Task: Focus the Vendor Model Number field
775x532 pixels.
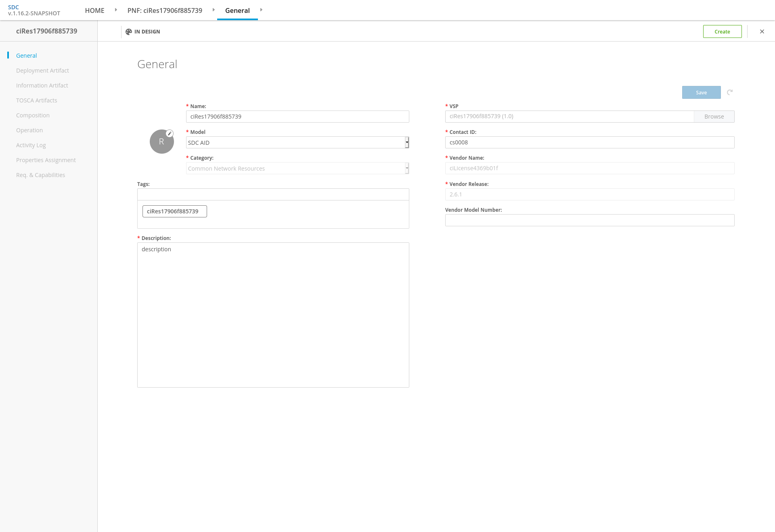Action: (x=589, y=220)
